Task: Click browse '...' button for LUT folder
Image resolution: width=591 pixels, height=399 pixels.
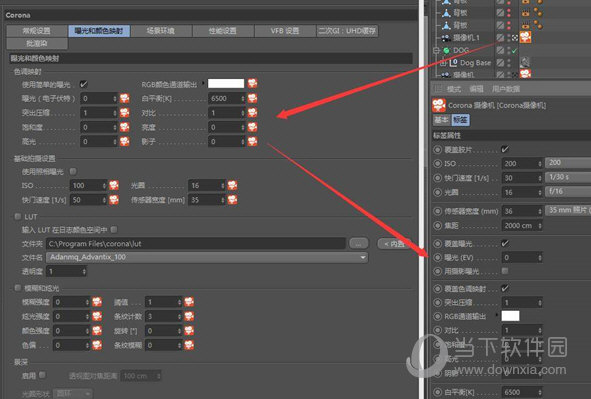Action: 358,243
